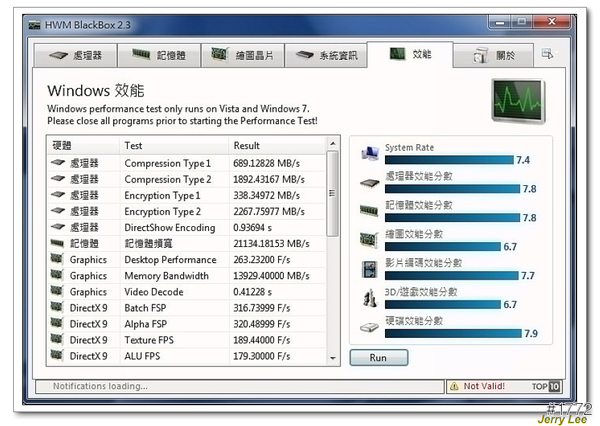Click the 記憶體效能分數 memory icon
Screen dimensions: 600x426
click(x=369, y=211)
